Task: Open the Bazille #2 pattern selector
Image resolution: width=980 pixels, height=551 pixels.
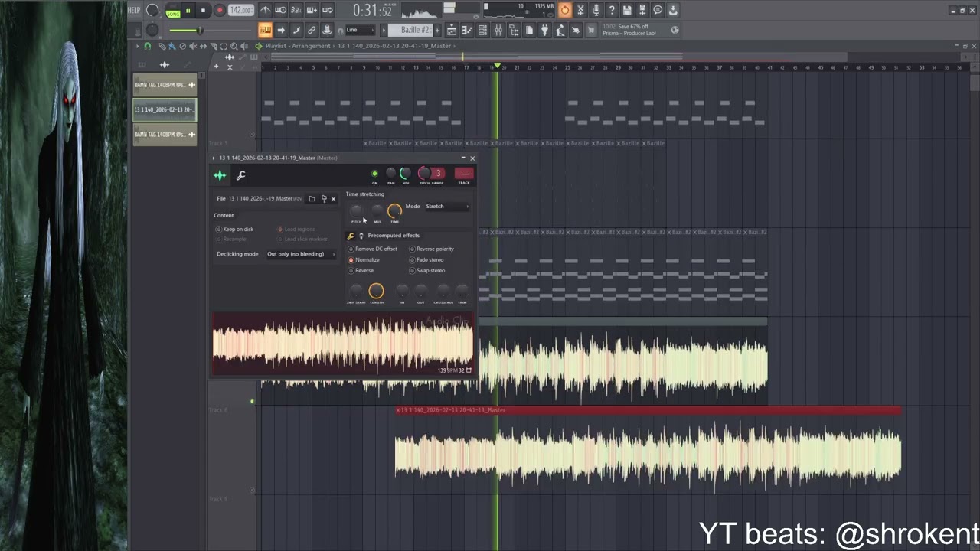Action: click(x=410, y=30)
